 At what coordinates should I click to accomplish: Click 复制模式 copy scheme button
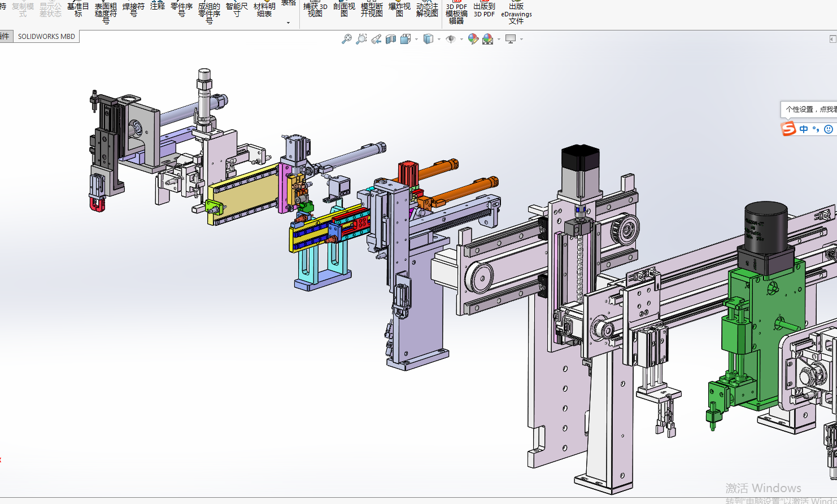pos(23,10)
